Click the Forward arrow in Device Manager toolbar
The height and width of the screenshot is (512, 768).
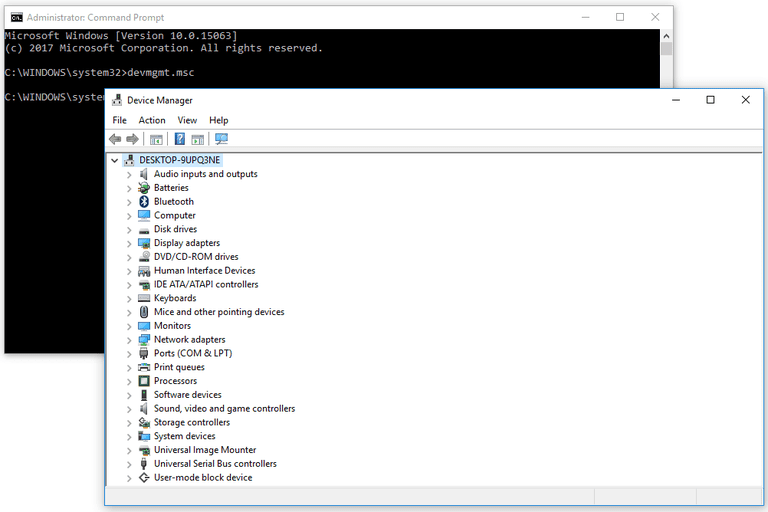click(132, 139)
